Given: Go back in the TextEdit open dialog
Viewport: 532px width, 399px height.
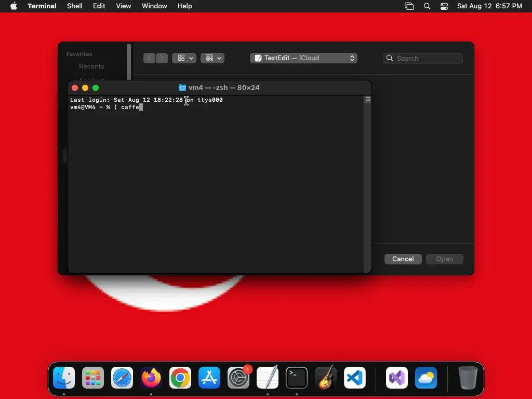Looking at the screenshot, I should [x=149, y=58].
